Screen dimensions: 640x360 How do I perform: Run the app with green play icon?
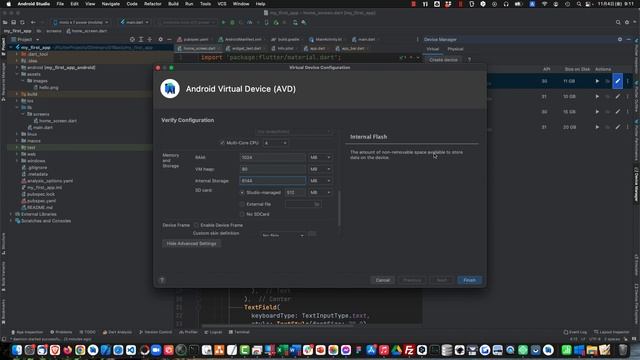click(223, 22)
